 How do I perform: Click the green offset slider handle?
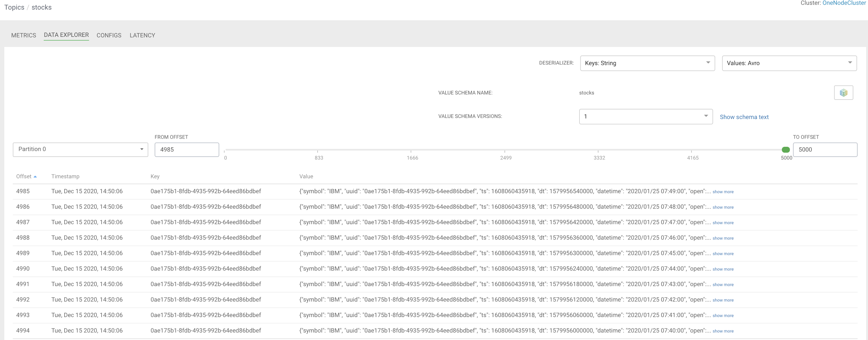[x=785, y=150]
